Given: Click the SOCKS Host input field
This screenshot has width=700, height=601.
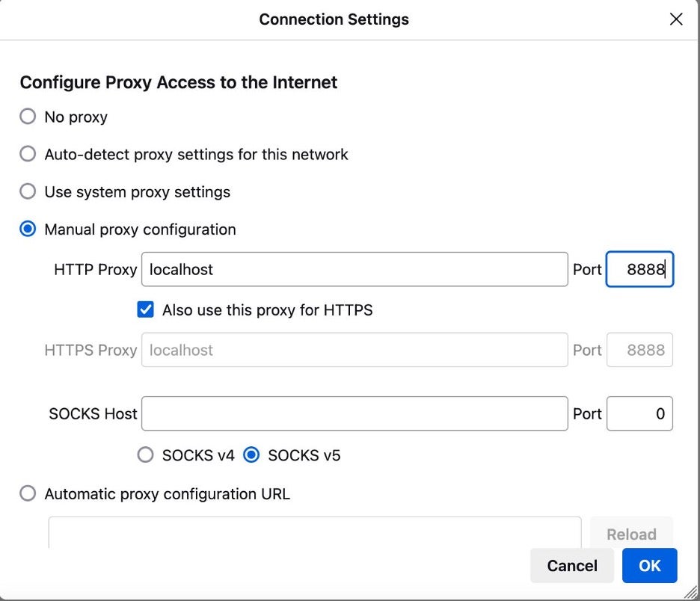Looking at the screenshot, I should [x=354, y=413].
